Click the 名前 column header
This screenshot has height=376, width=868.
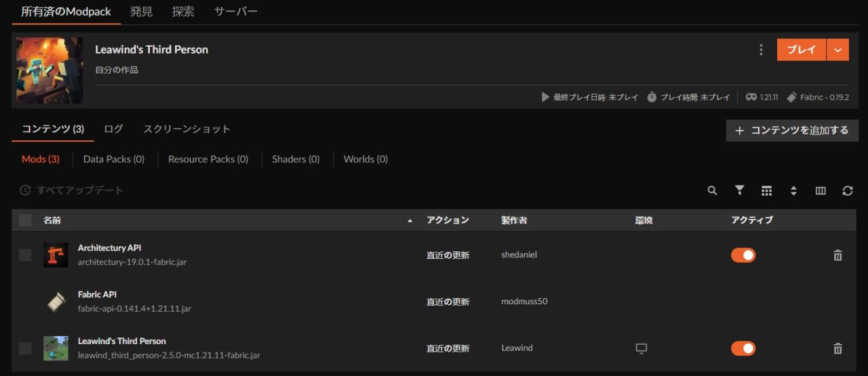point(52,220)
